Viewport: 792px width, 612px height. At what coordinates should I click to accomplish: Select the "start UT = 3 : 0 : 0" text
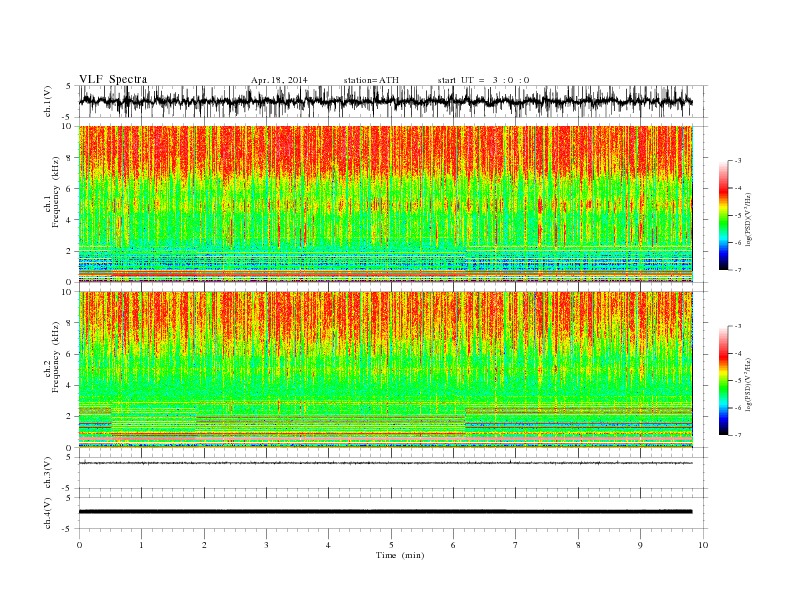pos(483,80)
